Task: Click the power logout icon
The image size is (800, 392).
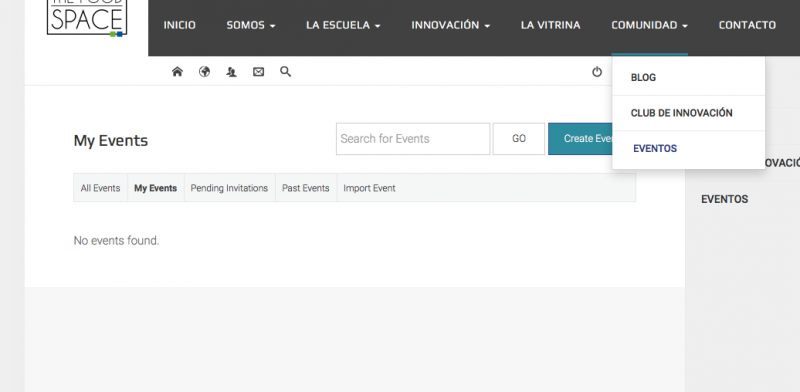Action: tap(597, 71)
